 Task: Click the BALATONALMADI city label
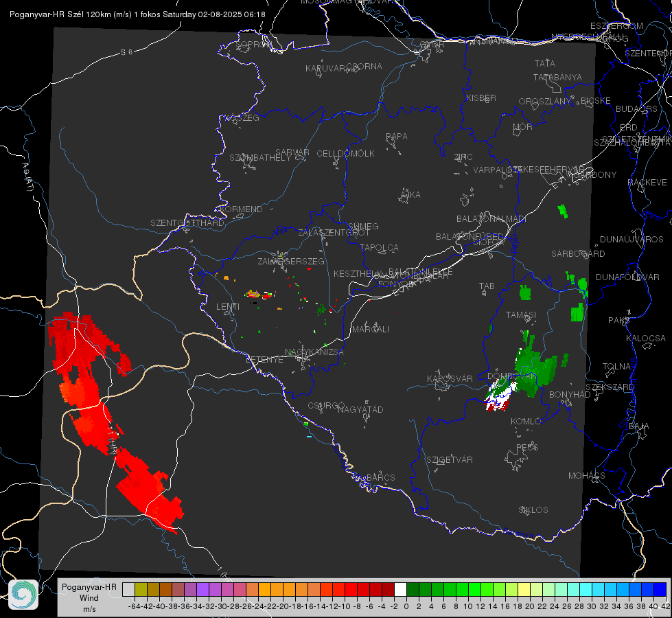[491, 219]
